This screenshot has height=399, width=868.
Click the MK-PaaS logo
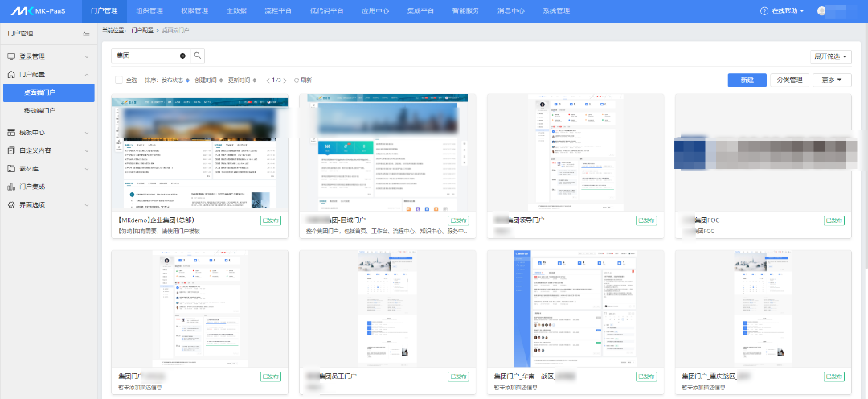[x=39, y=11]
